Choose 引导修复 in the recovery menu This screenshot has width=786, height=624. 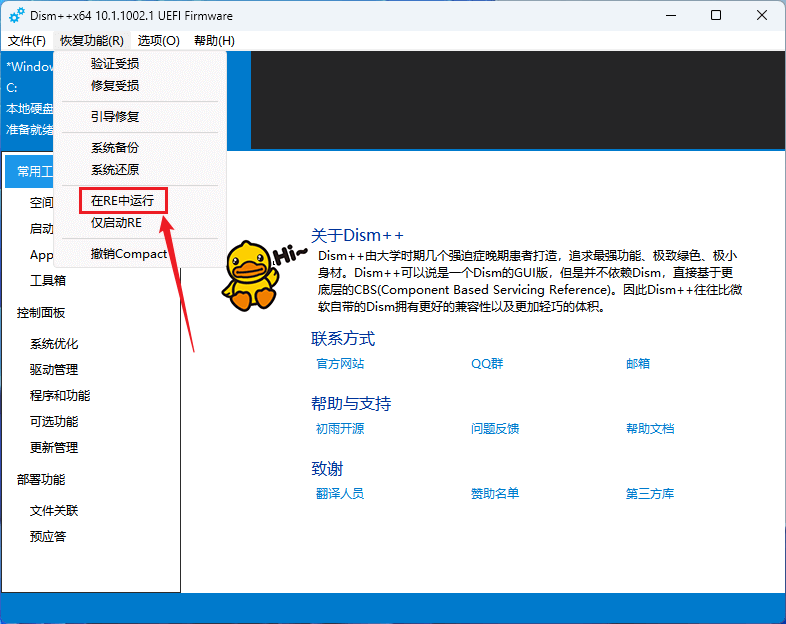click(140, 117)
